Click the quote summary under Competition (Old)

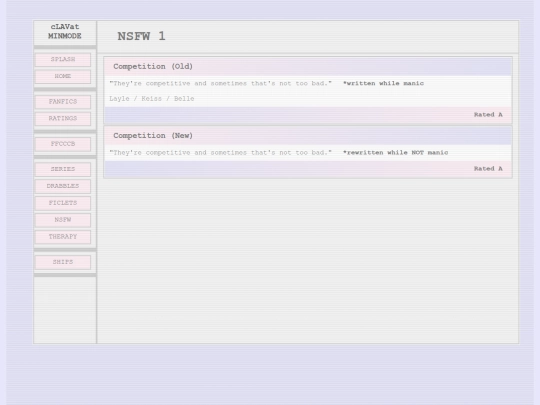(x=220, y=83)
